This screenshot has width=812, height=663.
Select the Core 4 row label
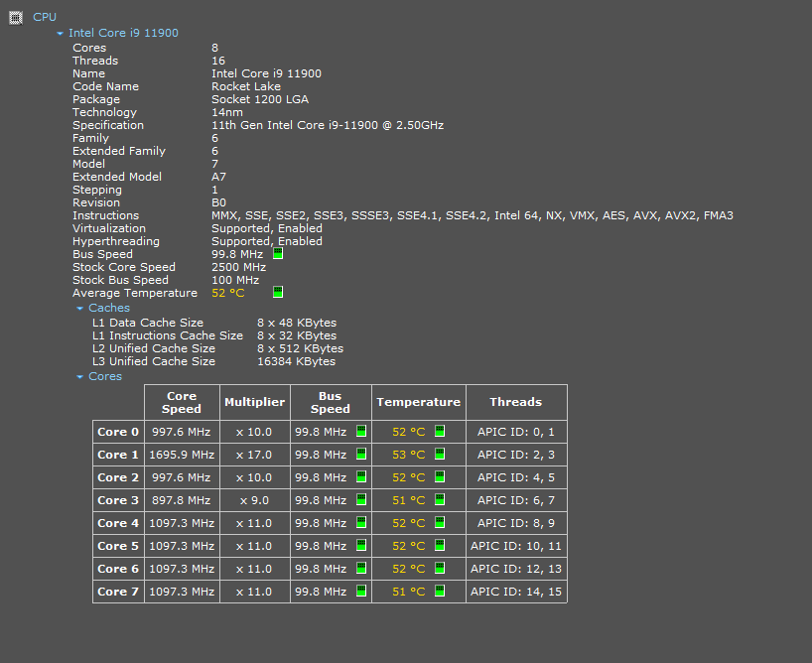pos(118,523)
